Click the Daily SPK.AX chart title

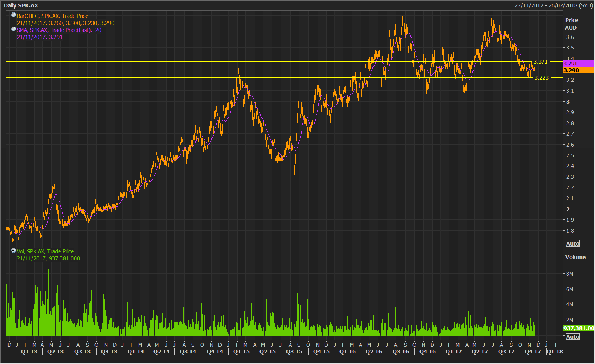pyautogui.click(x=21, y=5)
